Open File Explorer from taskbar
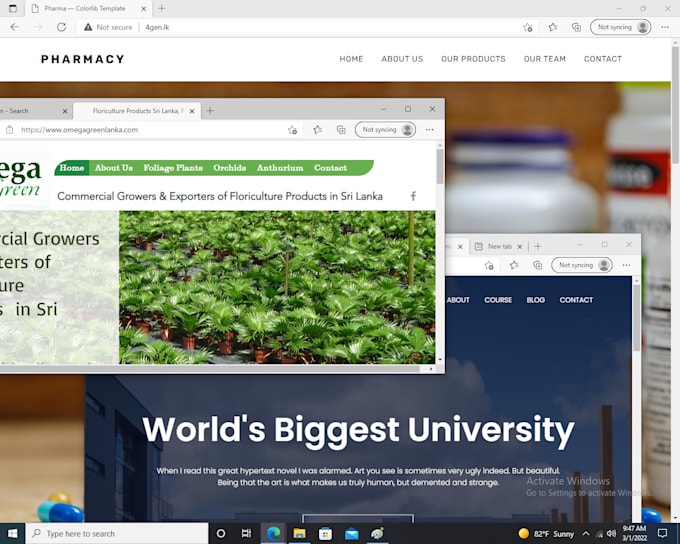Screen dimensions: 680x544 pyautogui.click(x=299, y=533)
